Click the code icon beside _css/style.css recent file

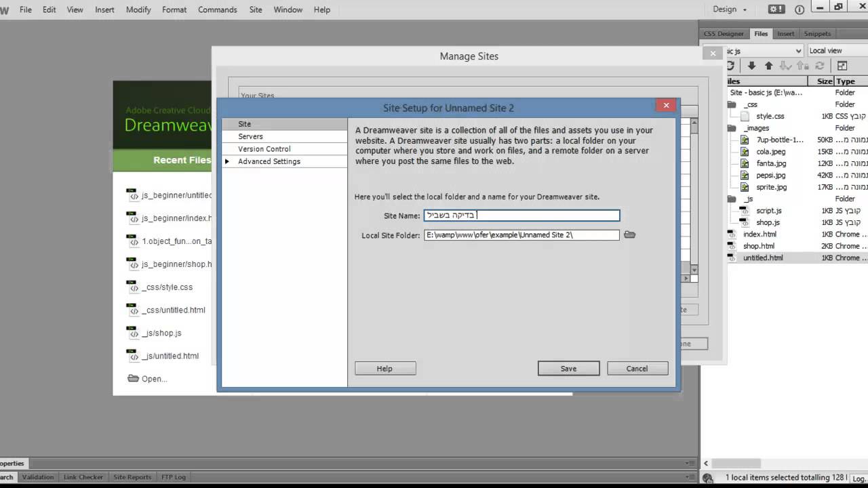pos(133,287)
